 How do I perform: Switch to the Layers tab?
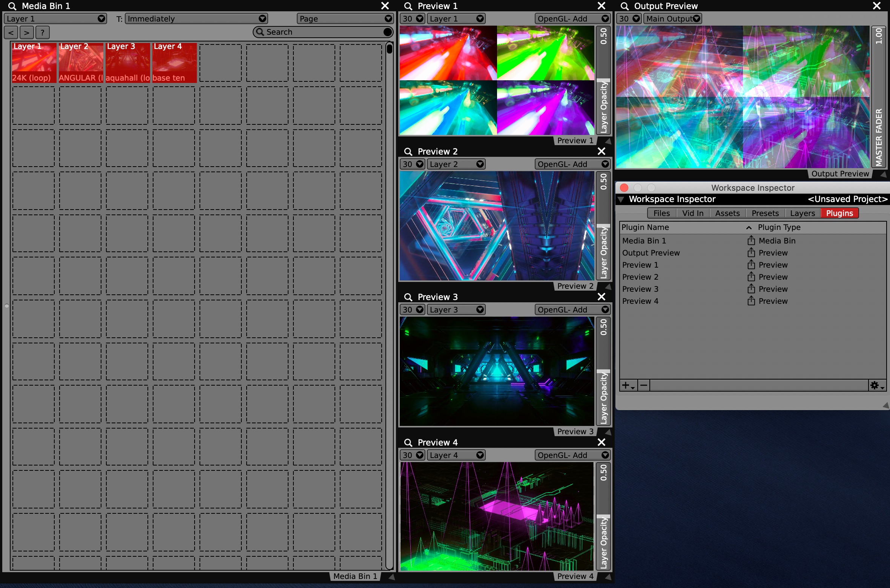pos(803,213)
